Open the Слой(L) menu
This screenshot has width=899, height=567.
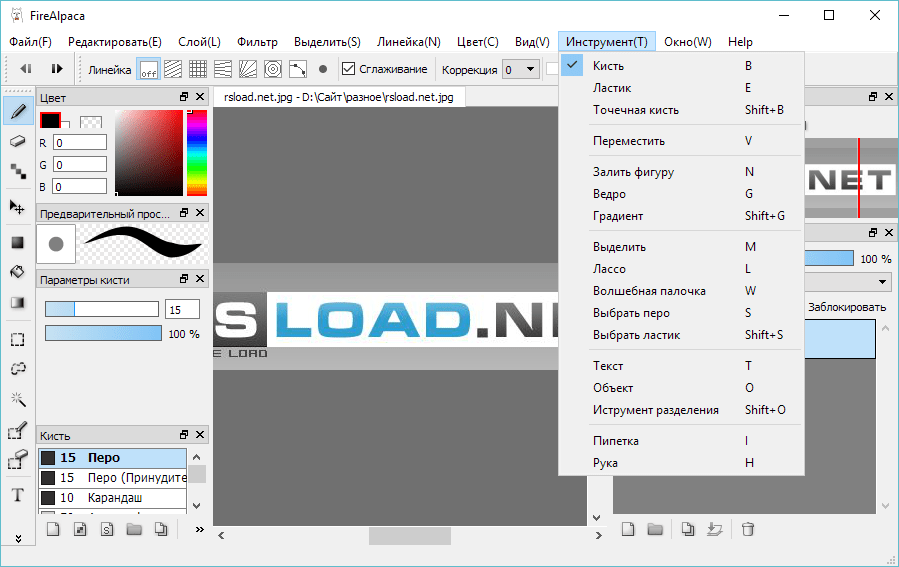click(x=199, y=42)
